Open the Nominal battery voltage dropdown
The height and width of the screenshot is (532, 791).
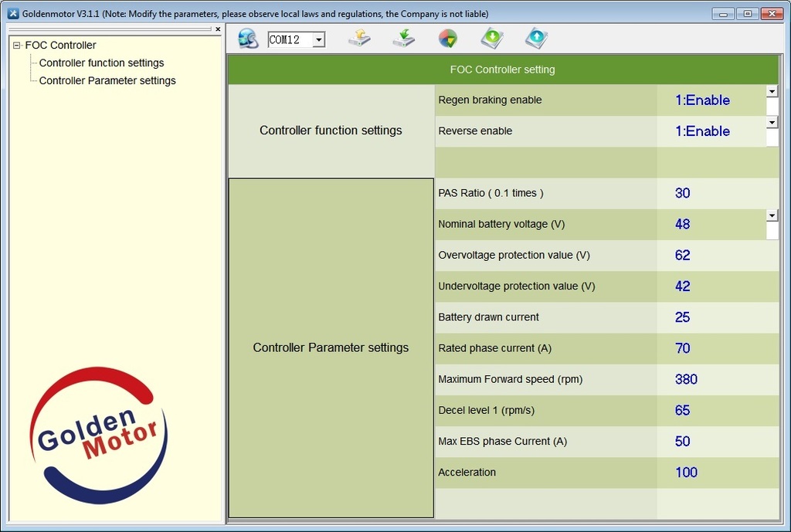pos(772,215)
